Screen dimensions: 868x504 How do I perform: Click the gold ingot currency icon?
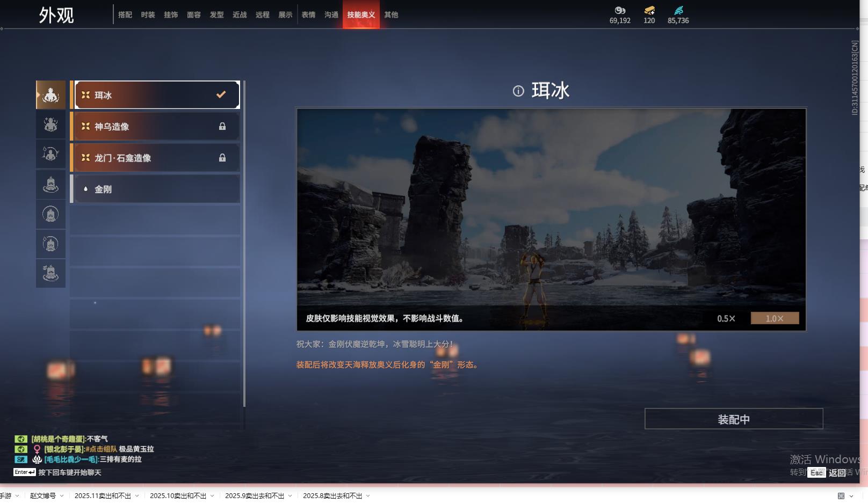(x=649, y=10)
